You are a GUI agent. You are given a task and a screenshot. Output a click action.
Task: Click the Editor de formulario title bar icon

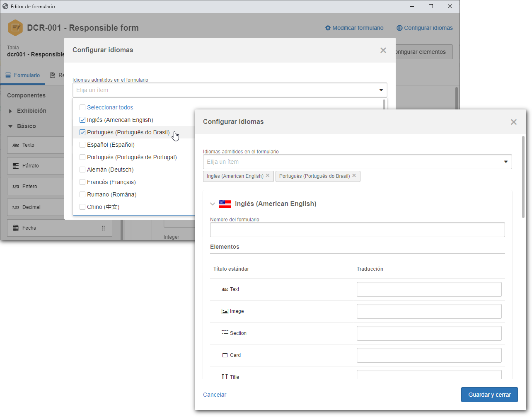(5, 6)
